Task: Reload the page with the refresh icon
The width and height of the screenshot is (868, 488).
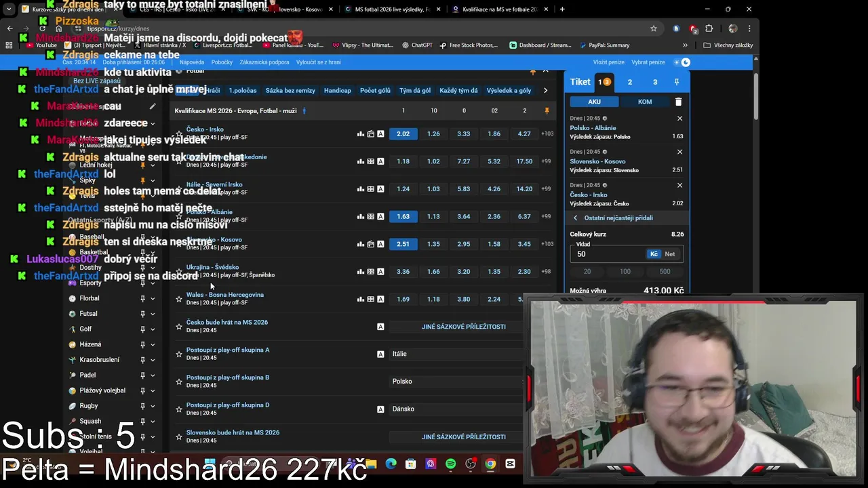Action: (x=42, y=28)
